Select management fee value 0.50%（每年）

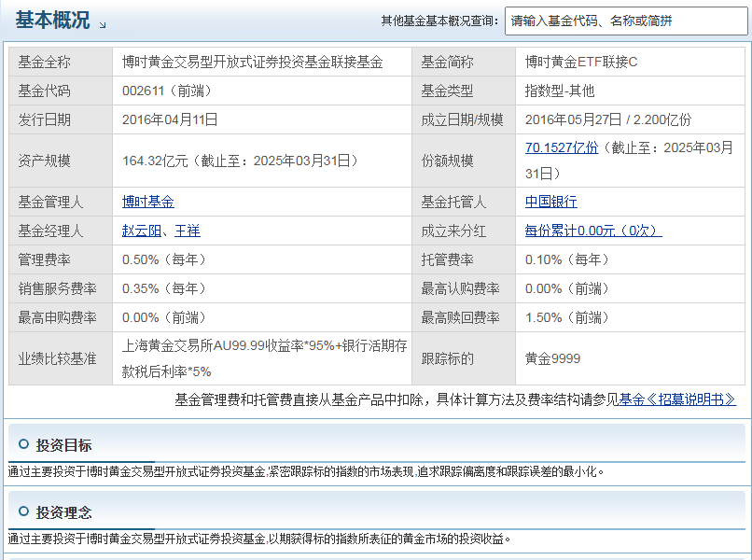[164, 259]
